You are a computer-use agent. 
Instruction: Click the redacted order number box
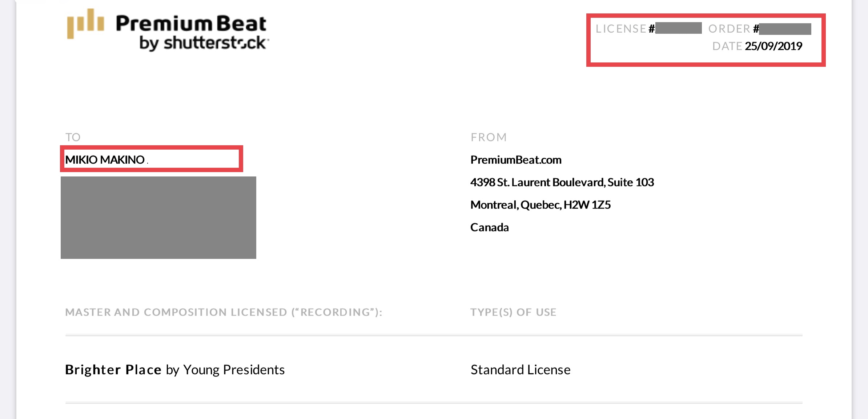click(785, 29)
